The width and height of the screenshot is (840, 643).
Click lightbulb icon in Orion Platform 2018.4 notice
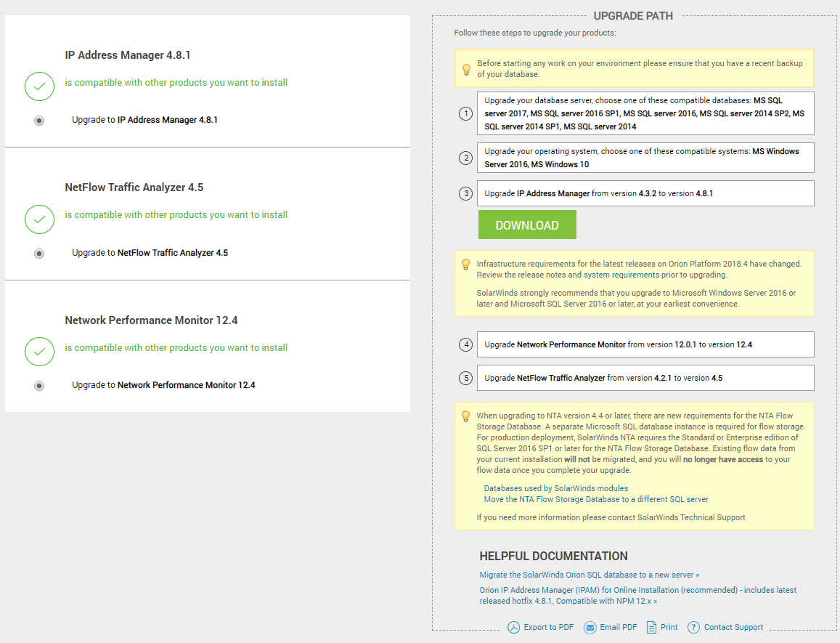coord(466,264)
